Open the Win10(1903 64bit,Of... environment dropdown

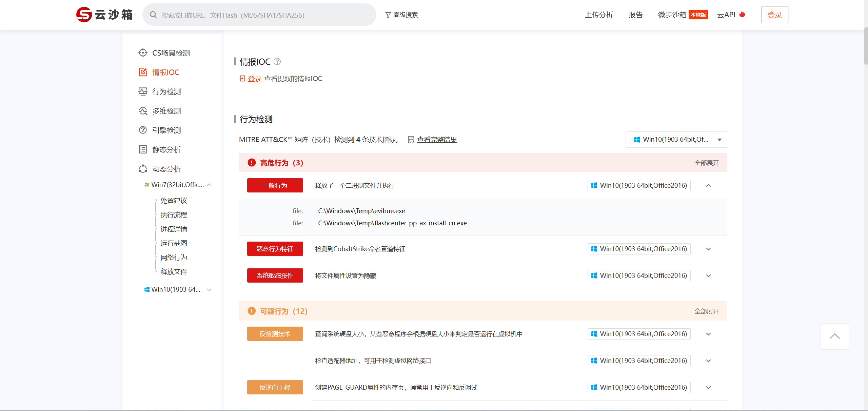(676, 140)
